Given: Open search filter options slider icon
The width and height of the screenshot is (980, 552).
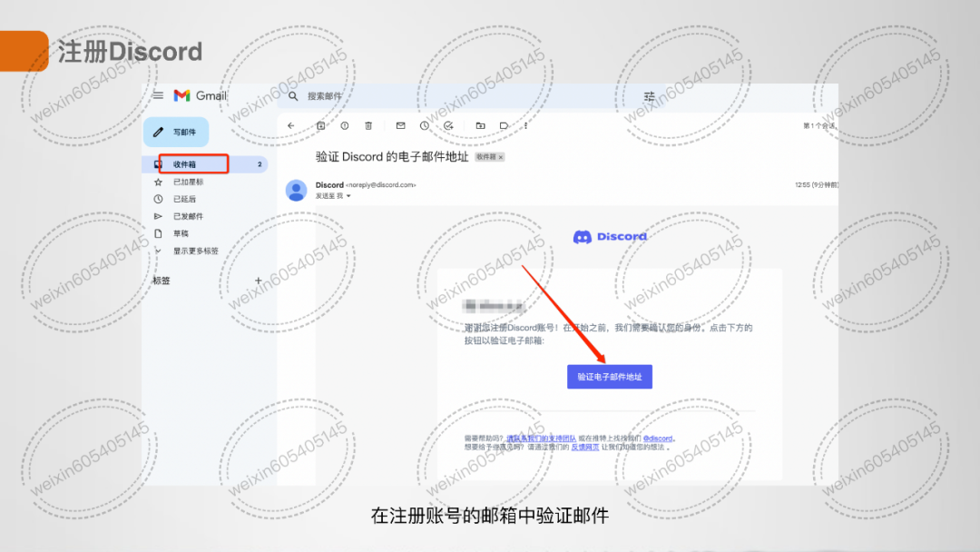Looking at the screenshot, I should (650, 96).
